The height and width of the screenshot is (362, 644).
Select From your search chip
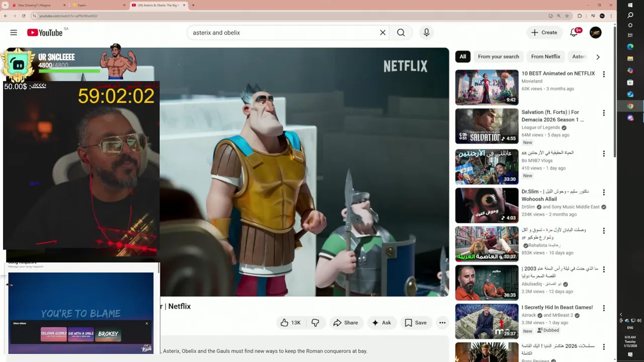[498, 57]
